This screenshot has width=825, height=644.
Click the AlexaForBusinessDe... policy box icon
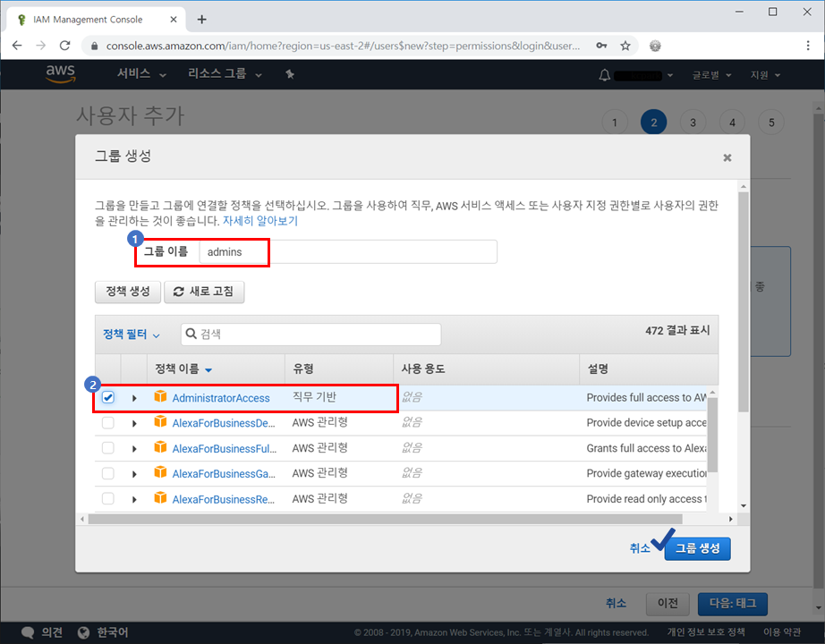[160, 422]
